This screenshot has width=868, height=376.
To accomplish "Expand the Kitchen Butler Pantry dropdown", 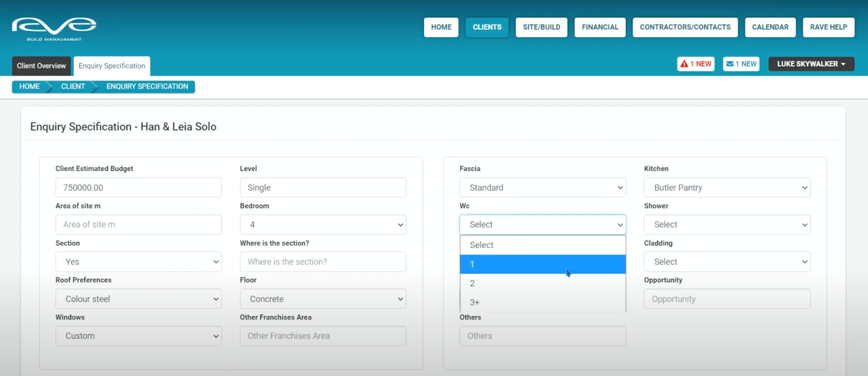I will pyautogui.click(x=727, y=188).
